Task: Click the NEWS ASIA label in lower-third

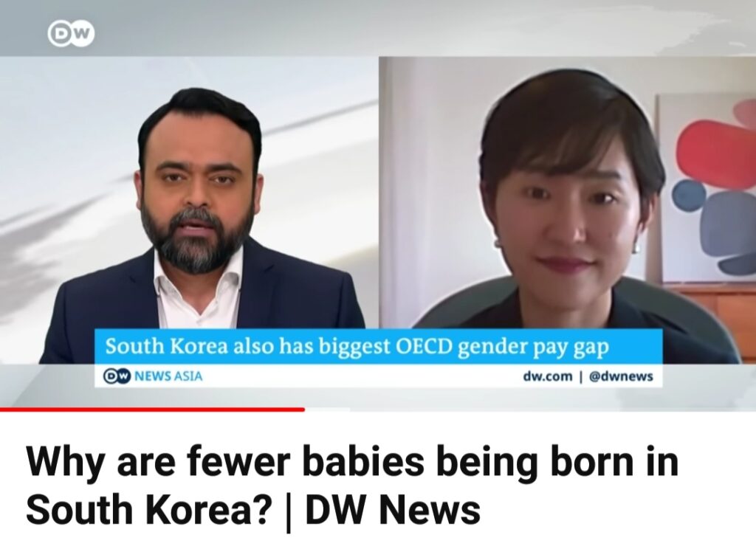Action: click(168, 376)
